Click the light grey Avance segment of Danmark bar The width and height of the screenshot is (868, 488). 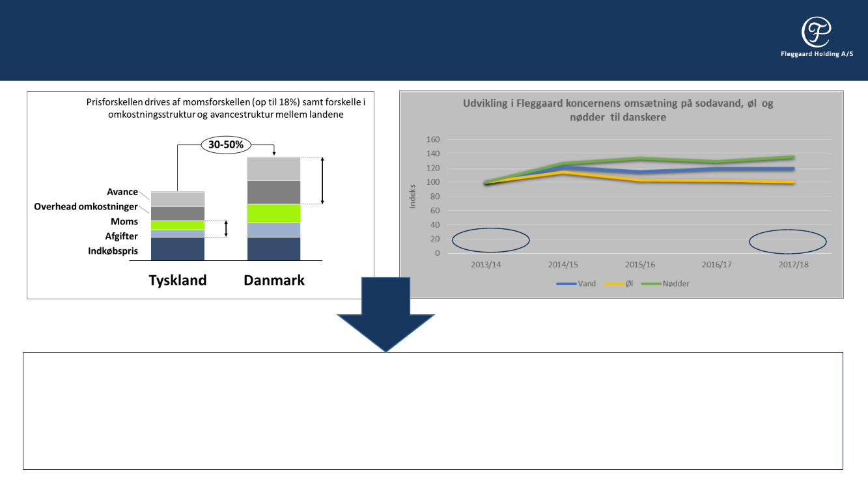(273, 169)
